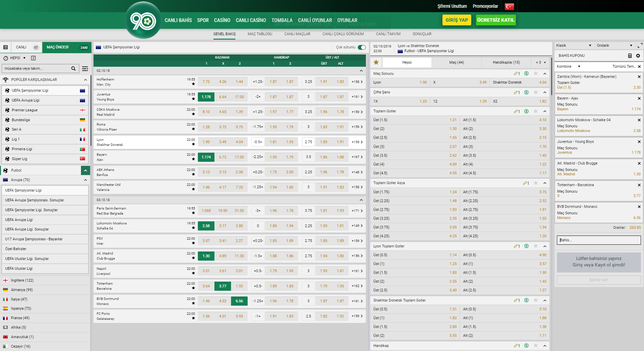Open the Klasik view dropdown
Viewport: 644px width, 351px height.
pos(574,46)
